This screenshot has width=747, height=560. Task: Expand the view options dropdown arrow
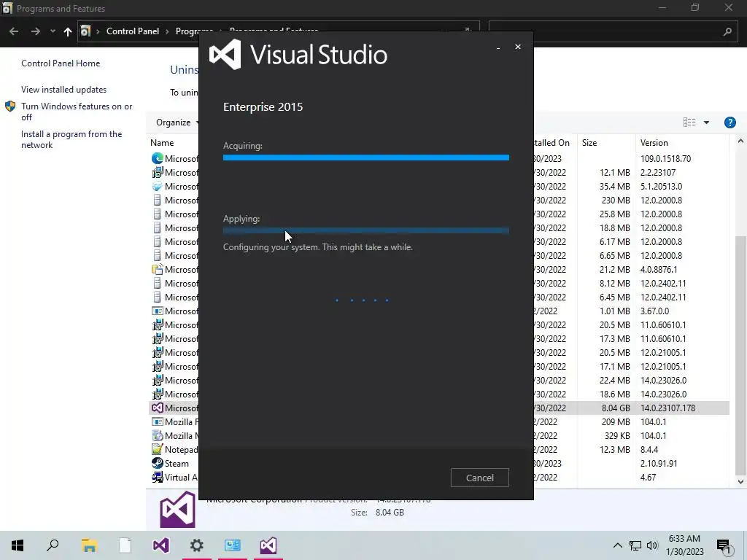pos(706,122)
